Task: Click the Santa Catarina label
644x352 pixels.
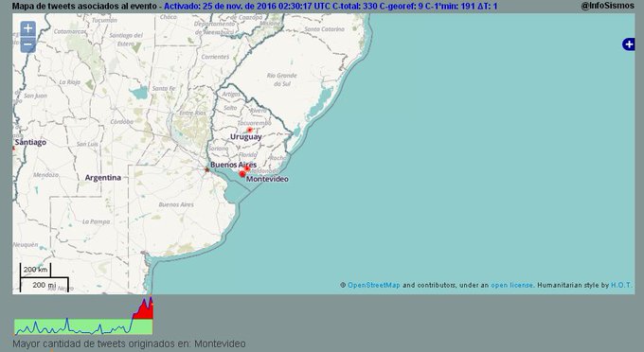Action: tap(325, 29)
